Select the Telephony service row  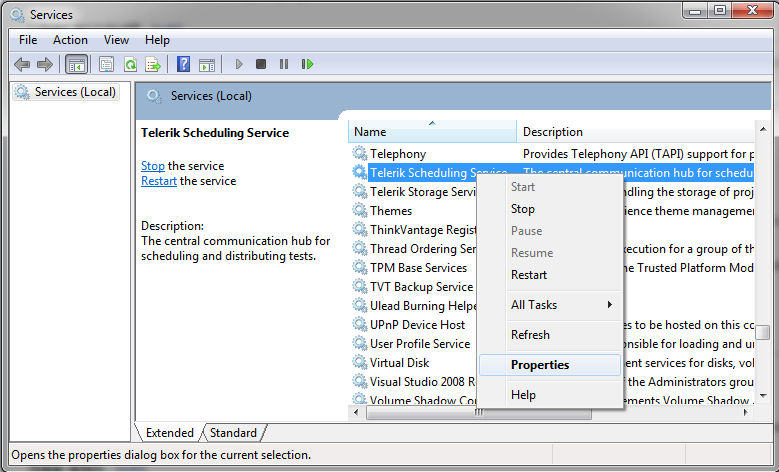point(552,154)
